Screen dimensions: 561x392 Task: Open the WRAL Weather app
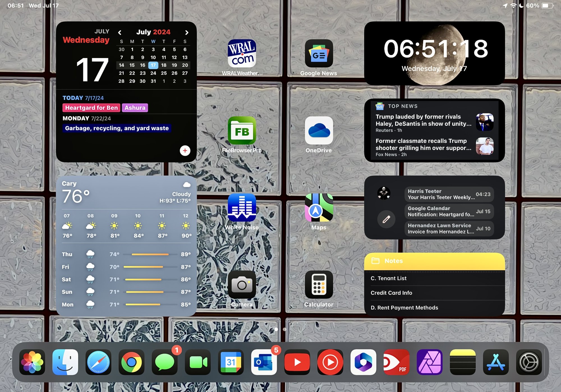click(242, 53)
